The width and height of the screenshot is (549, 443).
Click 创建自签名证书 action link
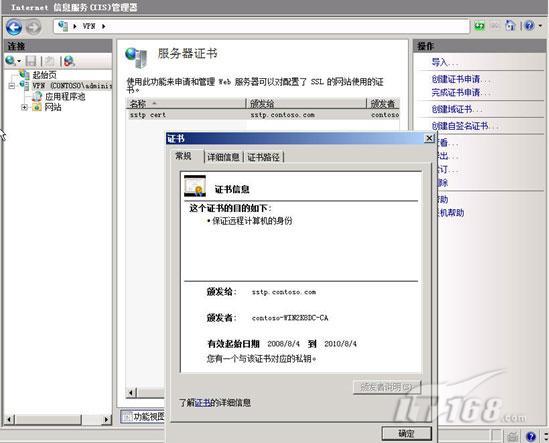[460, 126]
